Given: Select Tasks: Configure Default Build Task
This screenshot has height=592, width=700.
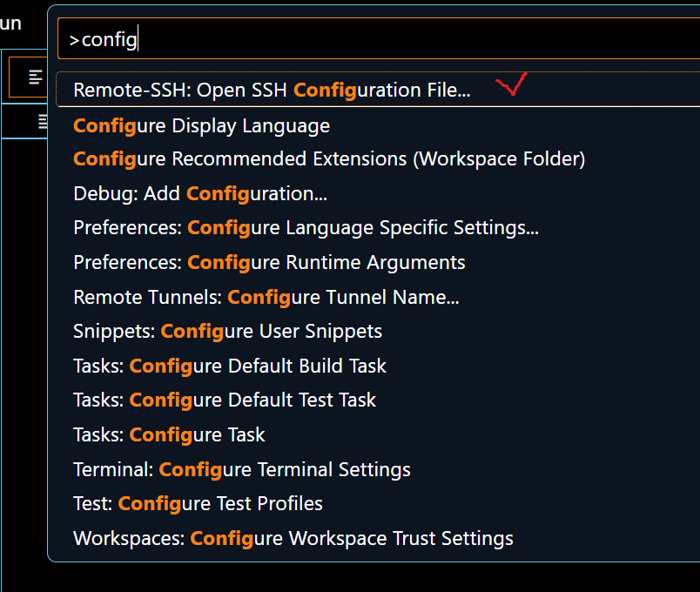Looking at the screenshot, I should [x=378, y=367].
